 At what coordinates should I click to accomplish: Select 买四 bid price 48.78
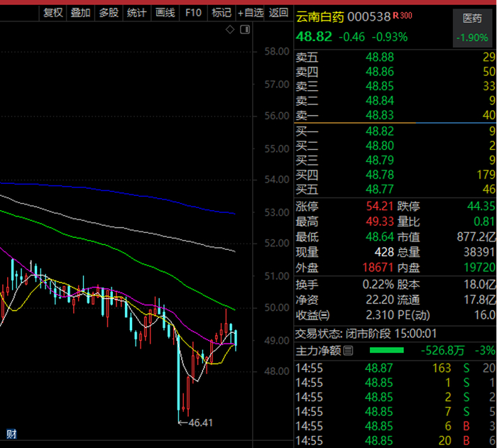click(x=380, y=175)
